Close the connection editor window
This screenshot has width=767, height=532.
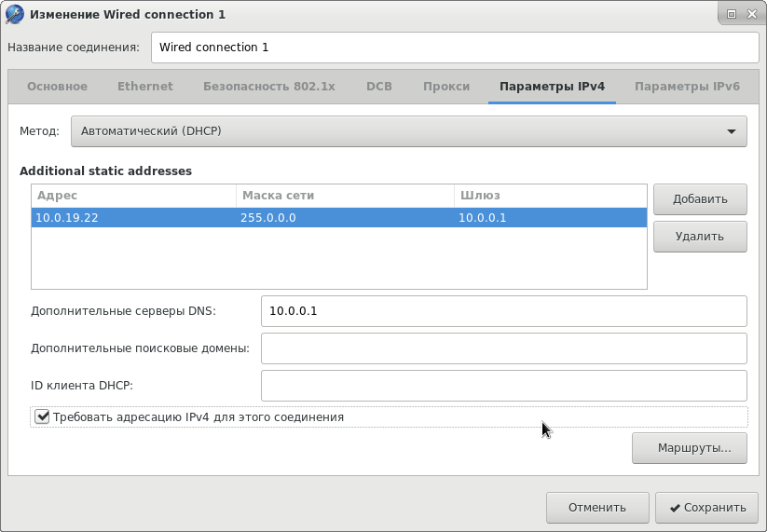coord(751,14)
